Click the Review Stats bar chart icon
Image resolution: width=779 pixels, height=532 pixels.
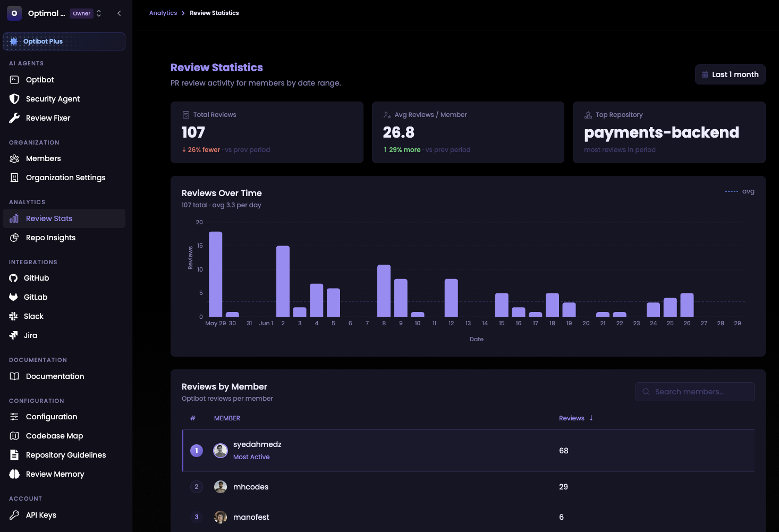click(14, 218)
